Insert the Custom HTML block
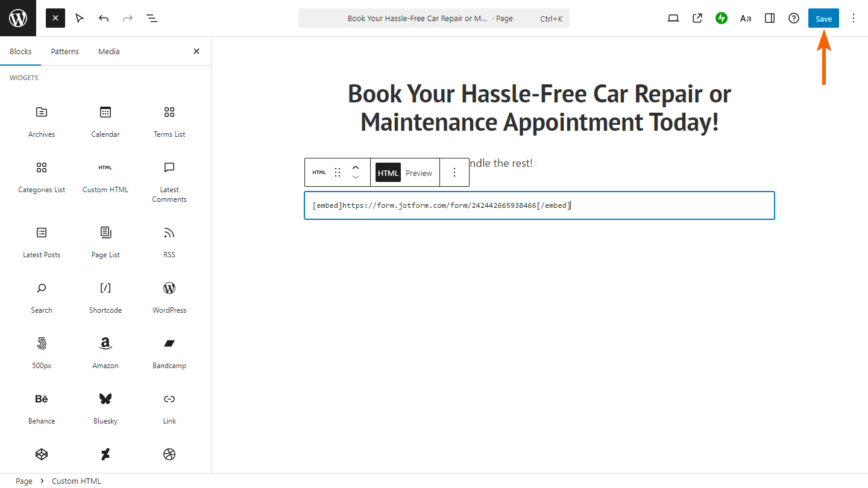868x488 pixels. click(105, 178)
